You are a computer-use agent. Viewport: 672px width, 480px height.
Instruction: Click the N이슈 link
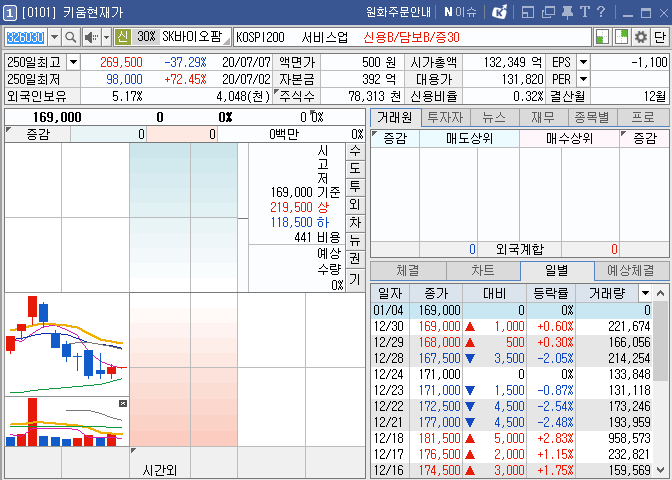pos(460,12)
